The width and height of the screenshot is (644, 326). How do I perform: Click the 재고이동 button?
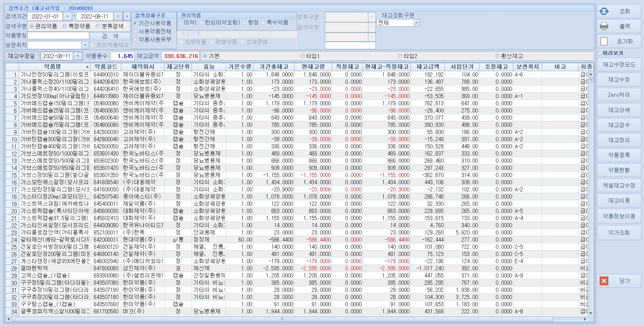[619, 201]
